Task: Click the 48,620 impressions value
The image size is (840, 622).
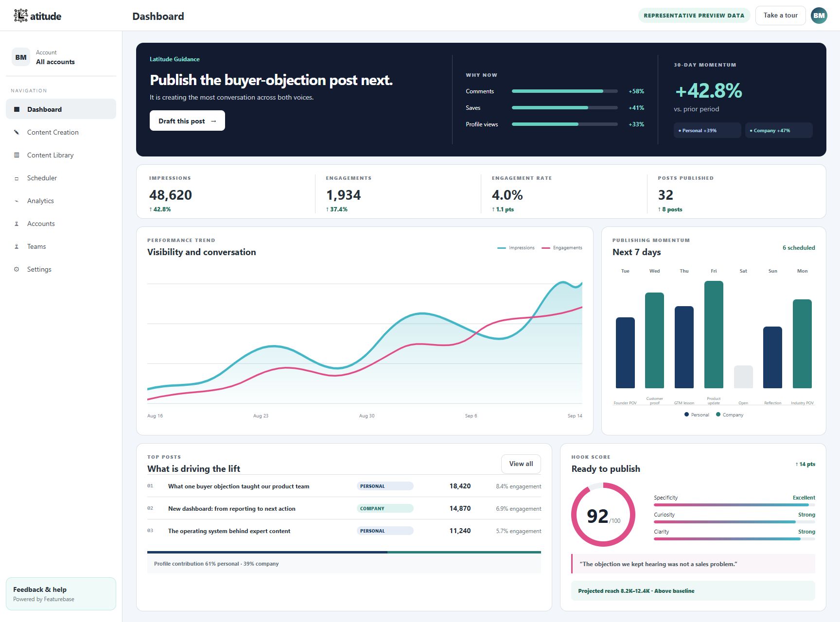Action: 171,195
